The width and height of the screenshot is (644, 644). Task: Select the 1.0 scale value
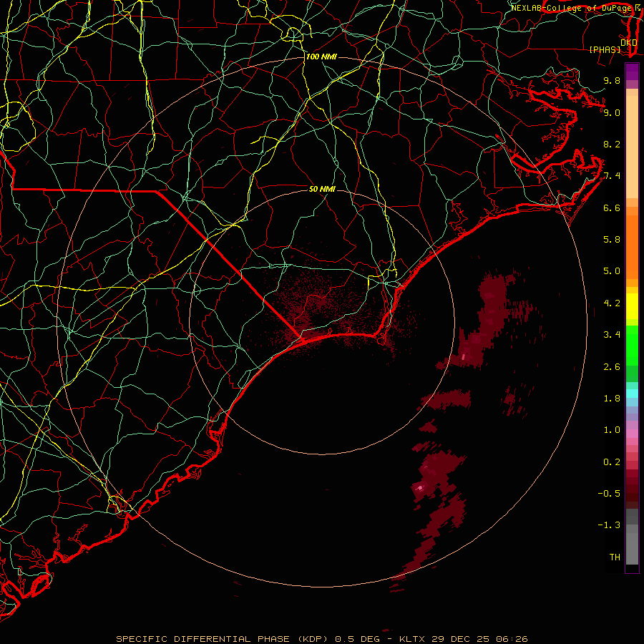pyautogui.click(x=612, y=430)
